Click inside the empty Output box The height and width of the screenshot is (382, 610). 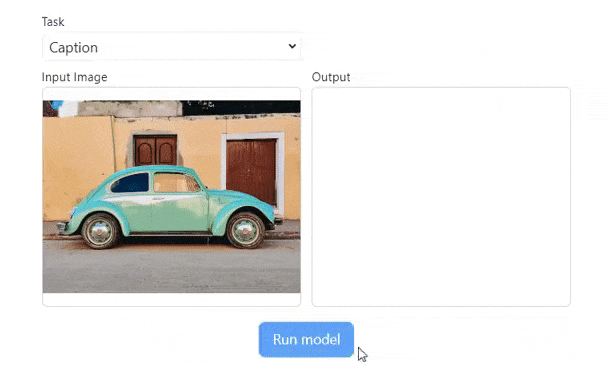[x=441, y=197]
